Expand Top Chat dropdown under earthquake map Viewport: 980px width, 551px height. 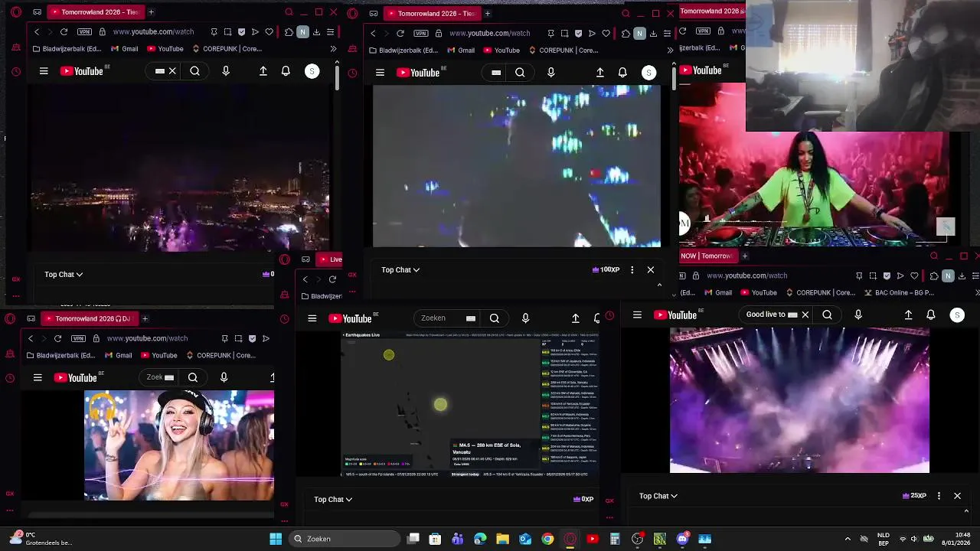click(333, 499)
